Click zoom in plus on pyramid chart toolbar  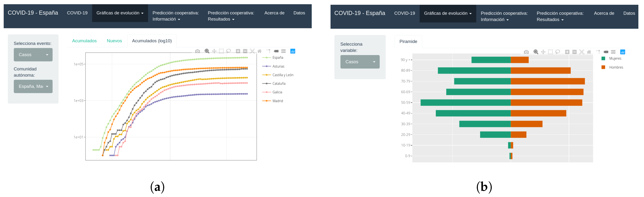click(567, 52)
